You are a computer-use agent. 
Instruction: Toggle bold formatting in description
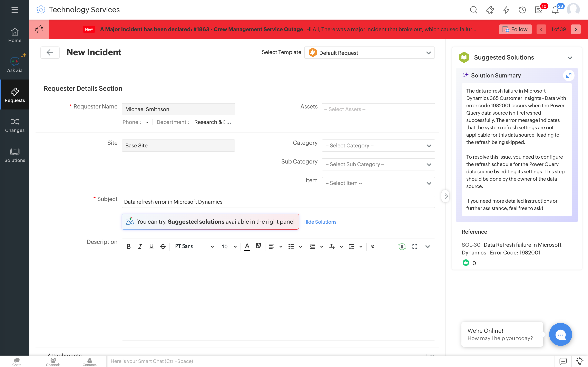point(129,247)
